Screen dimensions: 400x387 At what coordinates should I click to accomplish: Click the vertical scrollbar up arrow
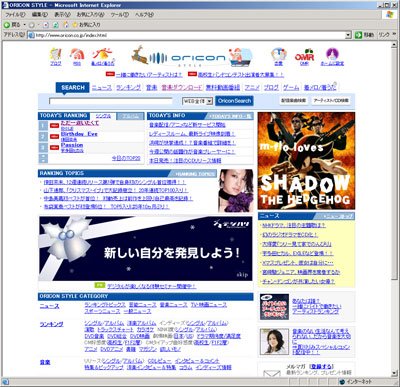pyautogui.click(x=394, y=44)
